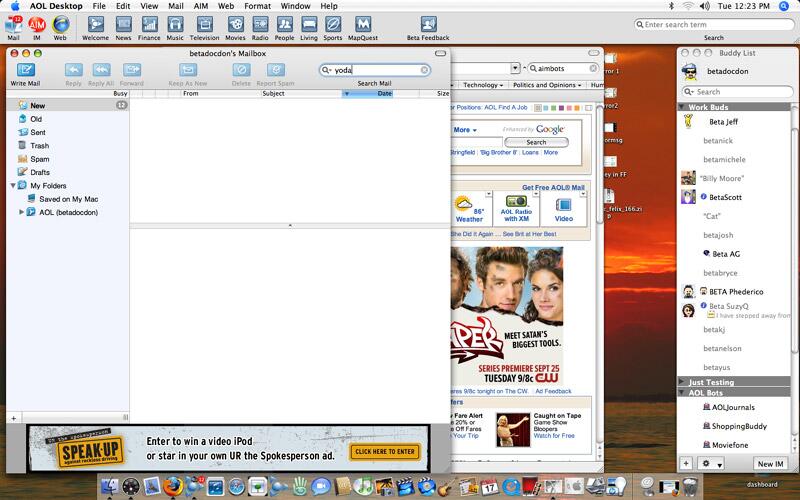Screen dimensions: 800x500
Task: Toggle the mailbox toolbar pill button
Action: [x=440, y=53]
